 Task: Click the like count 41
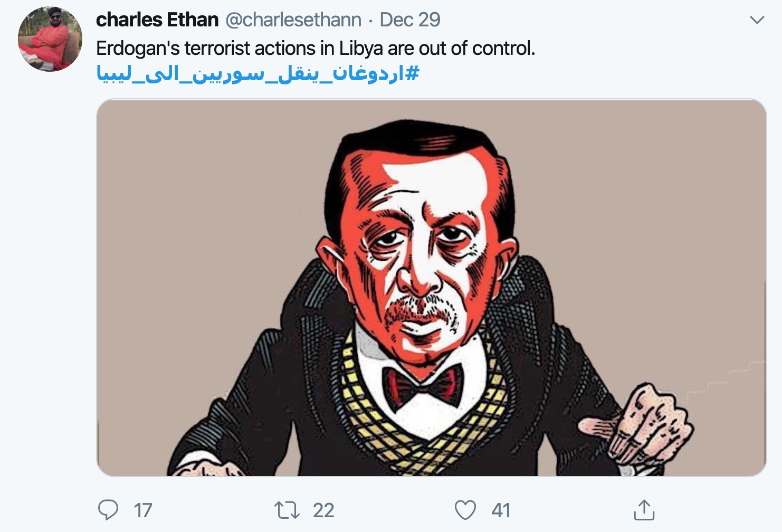point(501,510)
